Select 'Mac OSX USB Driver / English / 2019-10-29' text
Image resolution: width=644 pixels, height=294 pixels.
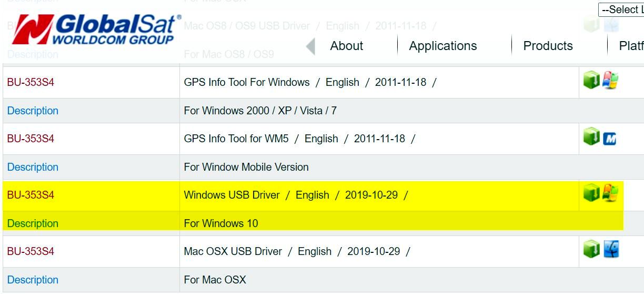297,251
